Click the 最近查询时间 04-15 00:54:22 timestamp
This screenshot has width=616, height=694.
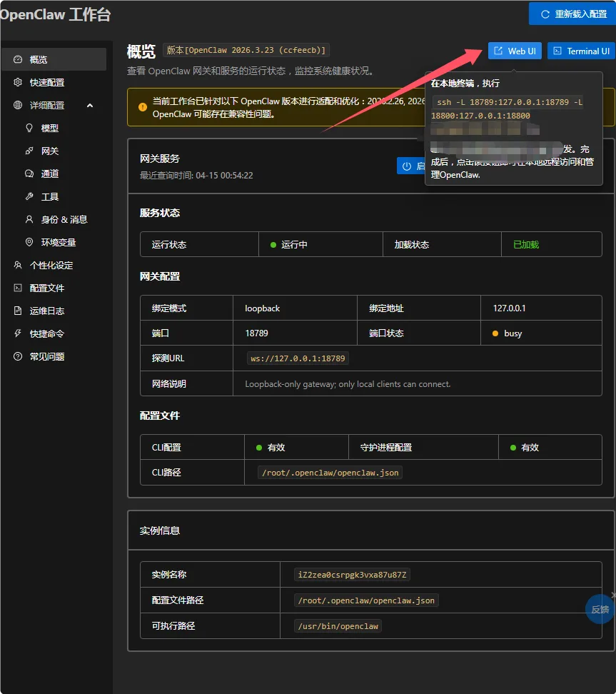pos(196,175)
